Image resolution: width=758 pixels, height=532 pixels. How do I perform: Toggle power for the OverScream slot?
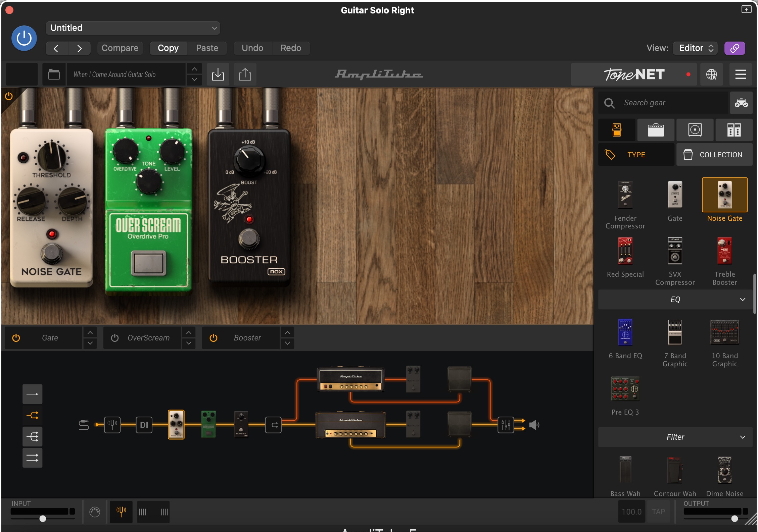115,338
